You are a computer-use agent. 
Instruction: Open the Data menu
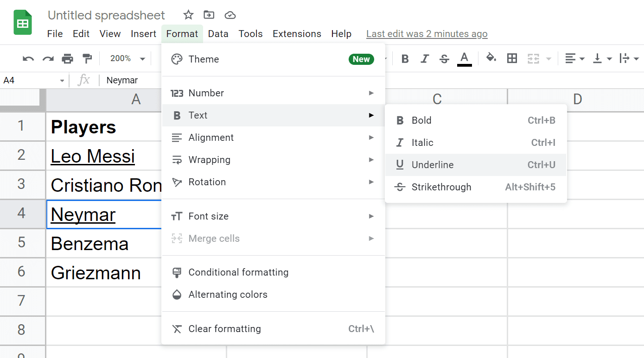coord(218,34)
